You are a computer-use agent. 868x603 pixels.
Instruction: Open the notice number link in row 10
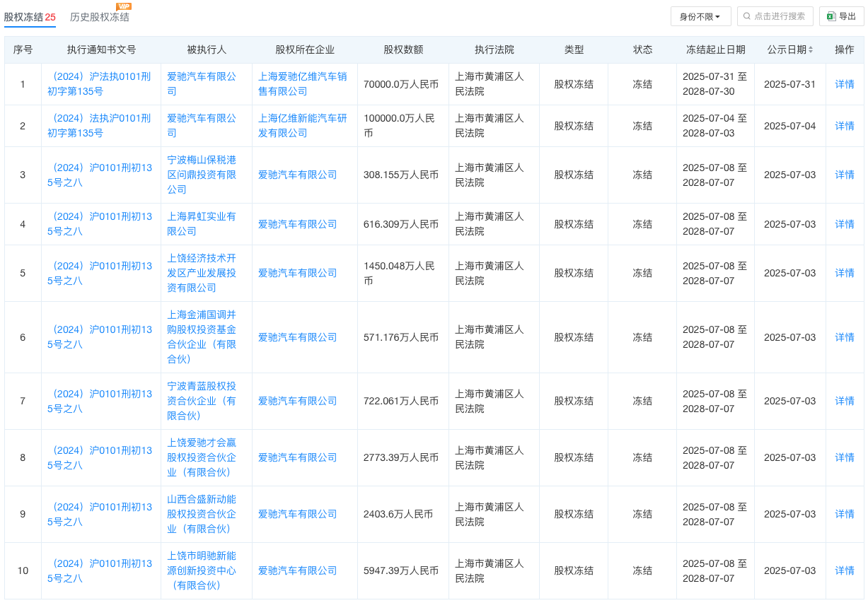click(x=100, y=570)
